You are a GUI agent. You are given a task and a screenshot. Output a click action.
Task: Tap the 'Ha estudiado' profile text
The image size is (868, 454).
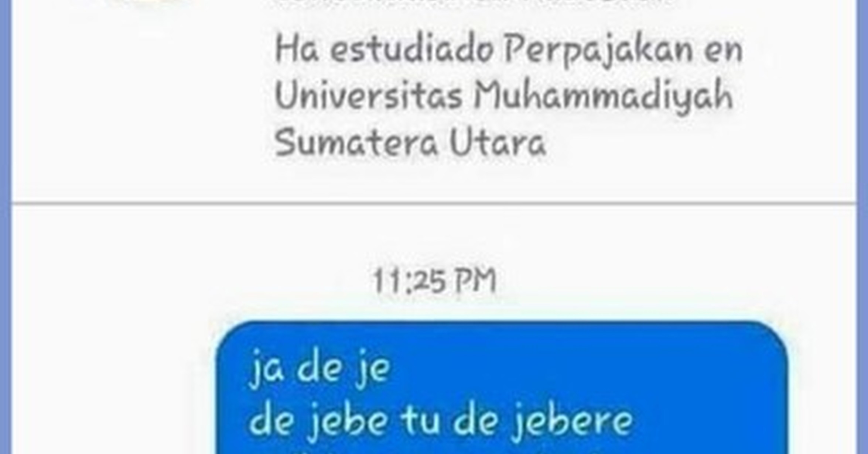385,51
